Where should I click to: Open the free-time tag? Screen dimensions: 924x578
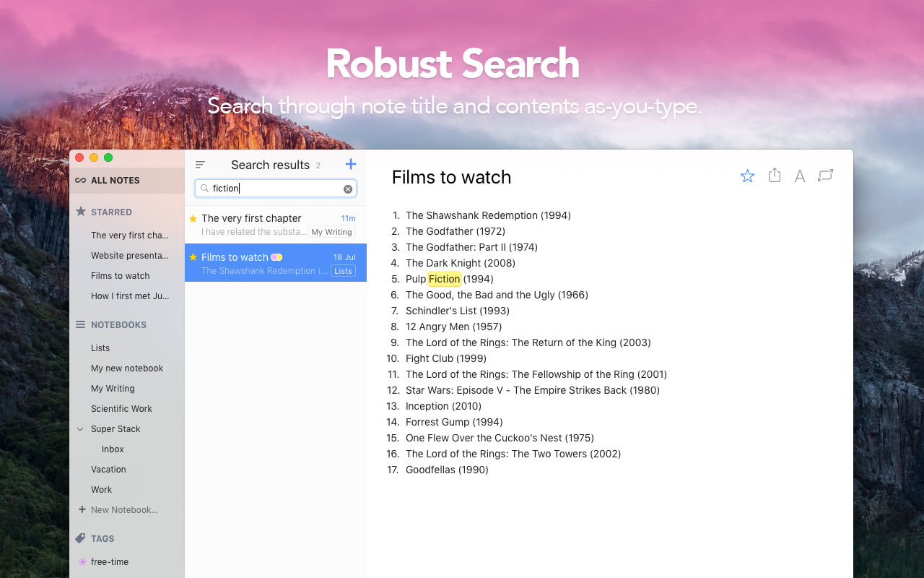click(110, 562)
